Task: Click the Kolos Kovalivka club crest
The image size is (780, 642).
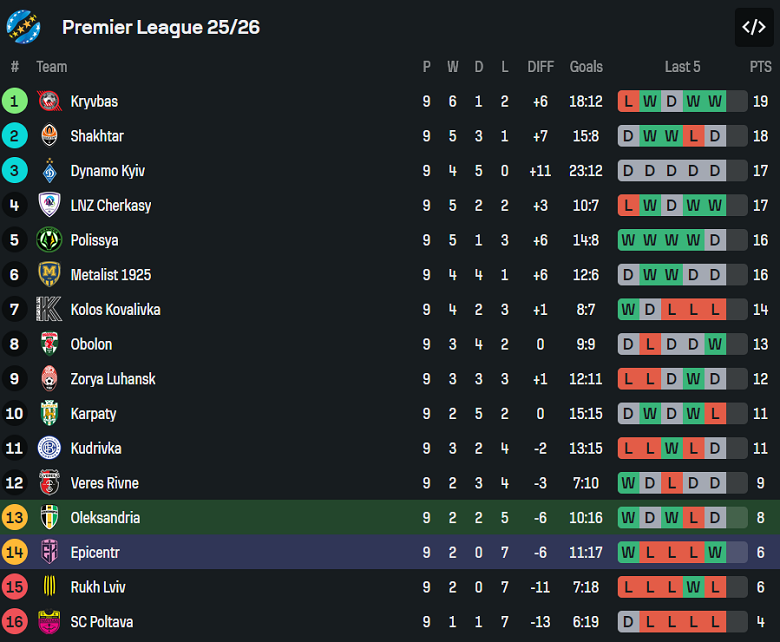Action: click(49, 309)
